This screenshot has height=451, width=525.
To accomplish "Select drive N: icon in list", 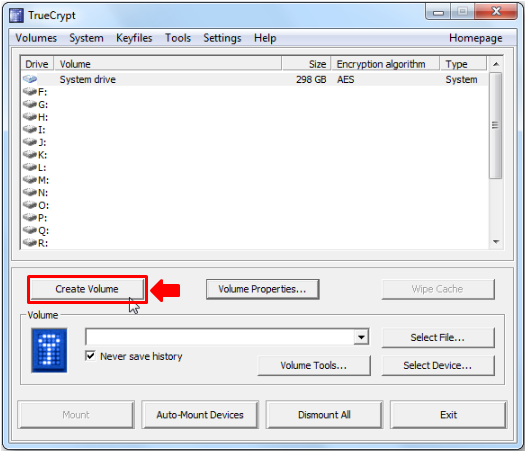I will coord(30,192).
